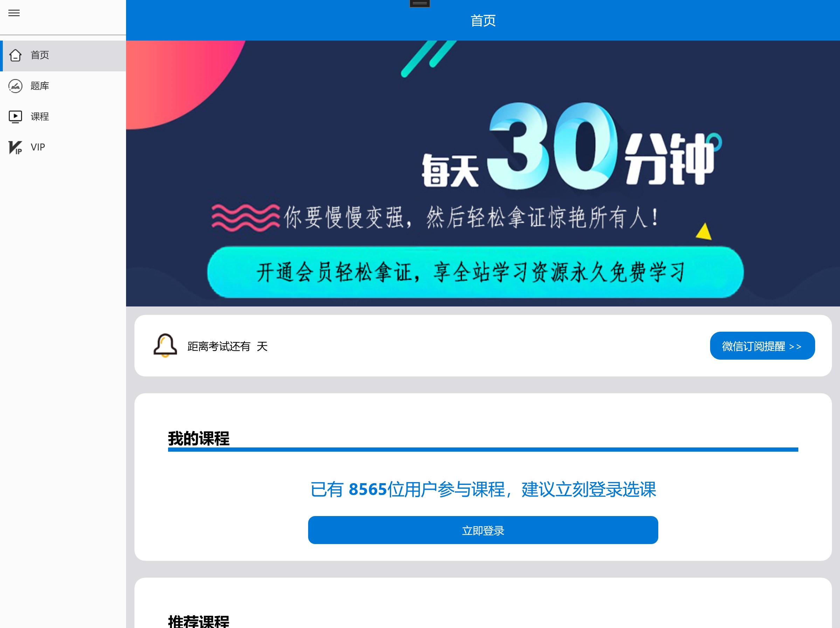Open the VIP text label in sidebar

[x=38, y=147]
